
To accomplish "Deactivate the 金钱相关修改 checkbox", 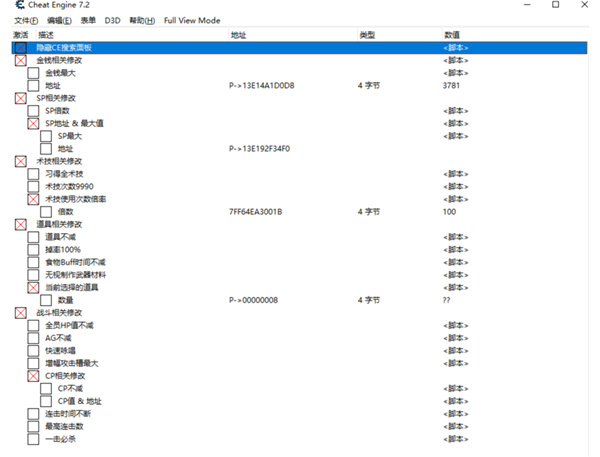I will 21,60.
